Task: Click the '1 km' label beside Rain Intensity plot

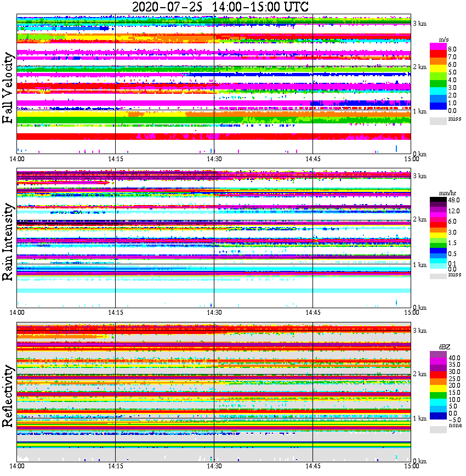Action: tap(420, 265)
